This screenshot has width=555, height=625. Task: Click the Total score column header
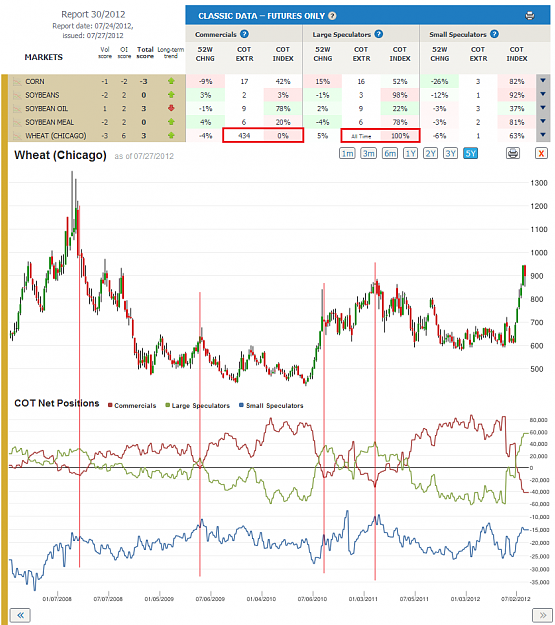pyautogui.click(x=145, y=53)
